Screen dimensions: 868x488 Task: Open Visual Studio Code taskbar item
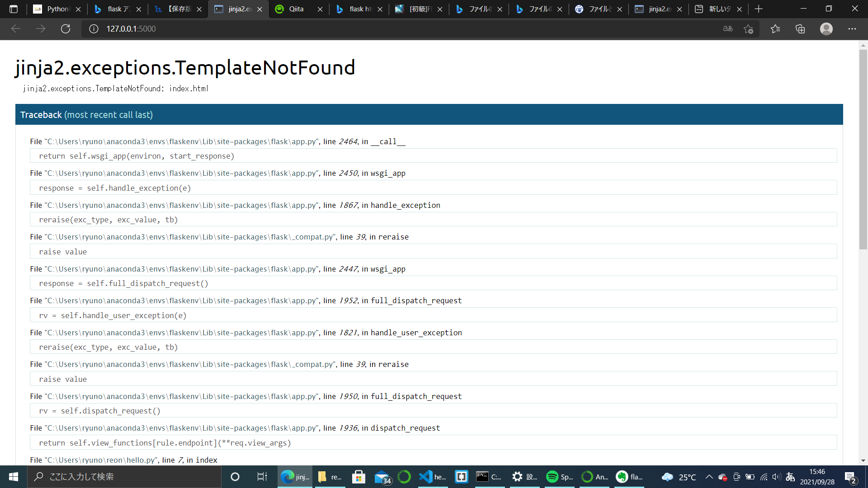(x=433, y=477)
